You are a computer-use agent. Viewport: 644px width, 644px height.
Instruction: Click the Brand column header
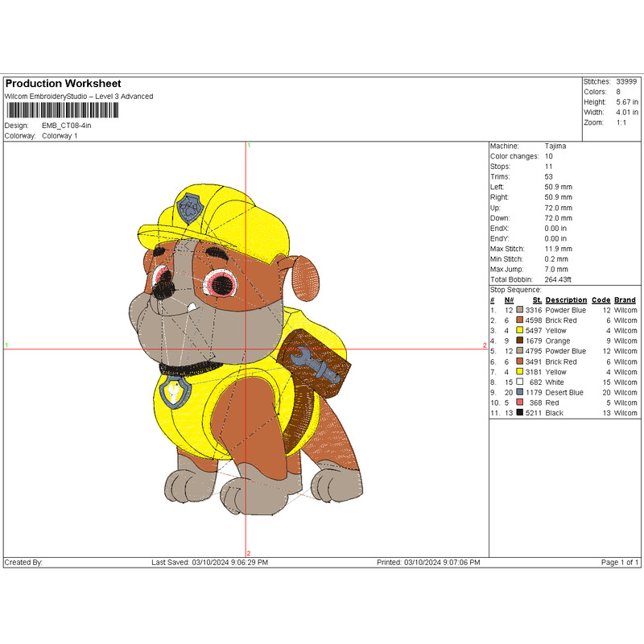[x=625, y=300]
